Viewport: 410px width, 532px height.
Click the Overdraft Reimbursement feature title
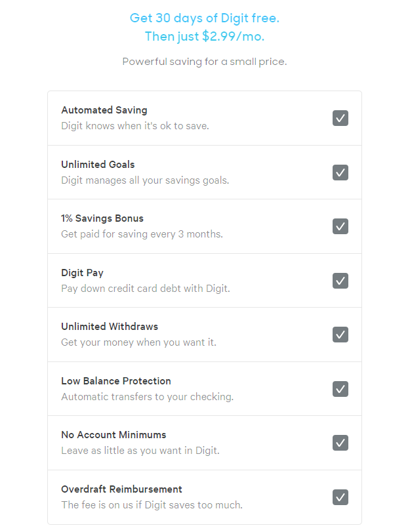[x=121, y=489]
